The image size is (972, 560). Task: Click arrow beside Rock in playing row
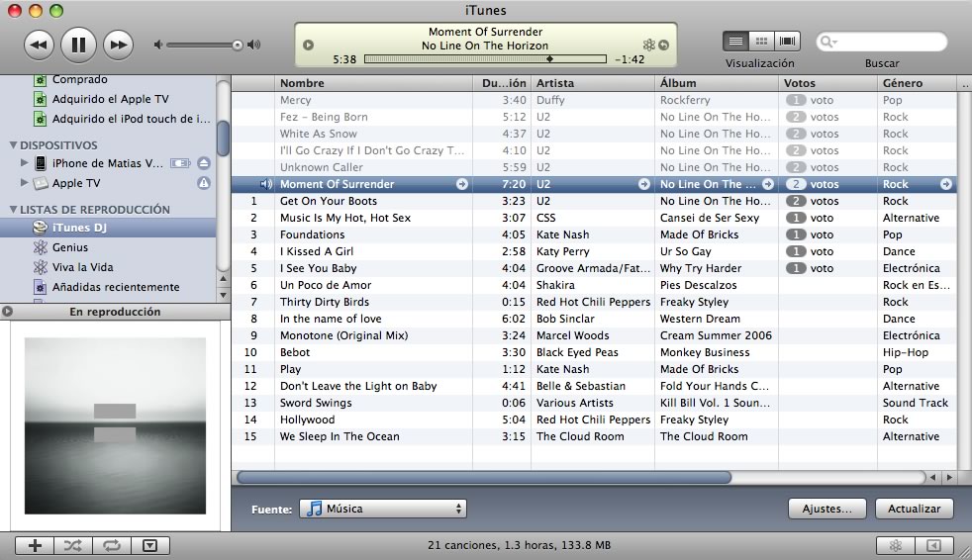(x=946, y=184)
